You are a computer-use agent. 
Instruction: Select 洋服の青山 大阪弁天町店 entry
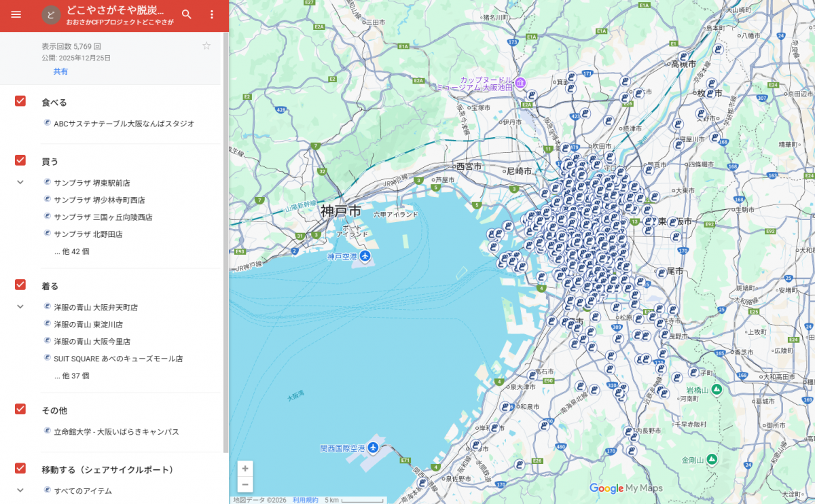96,307
